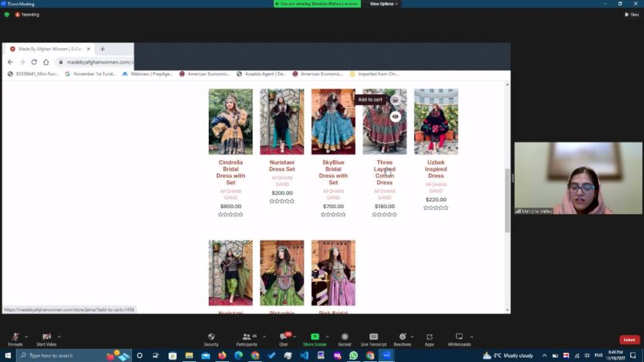The image size is (644, 362).
Task: Open a new browser tab
Action: click(103, 49)
